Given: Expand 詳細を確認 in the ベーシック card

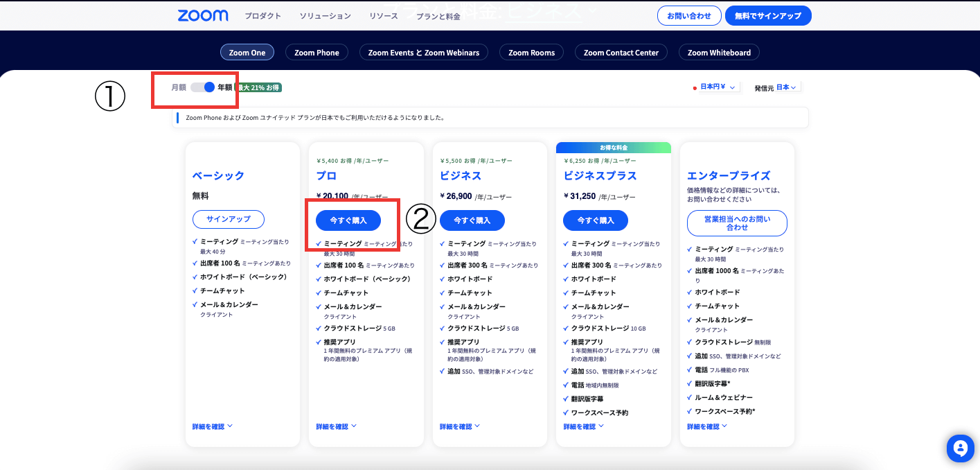Looking at the screenshot, I should click(x=213, y=426).
